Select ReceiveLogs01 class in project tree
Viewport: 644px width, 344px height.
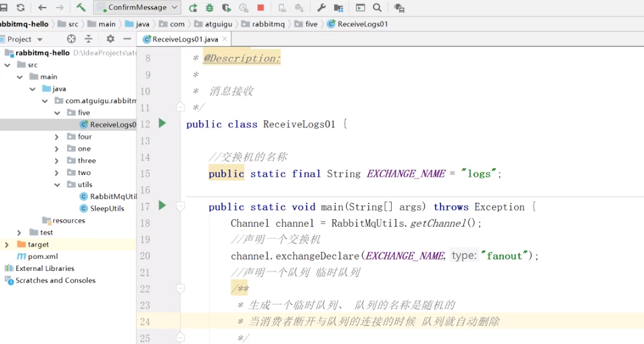pyautogui.click(x=68, y=124)
